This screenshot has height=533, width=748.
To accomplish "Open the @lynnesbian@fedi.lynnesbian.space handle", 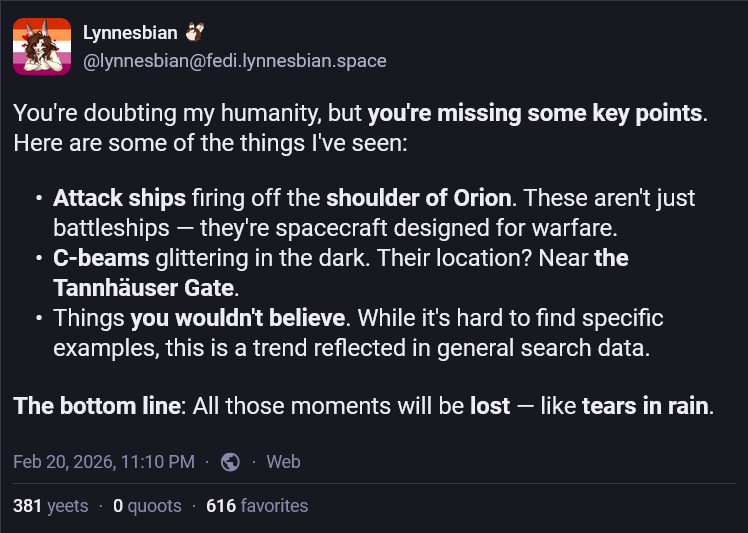I will coord(234,61).
